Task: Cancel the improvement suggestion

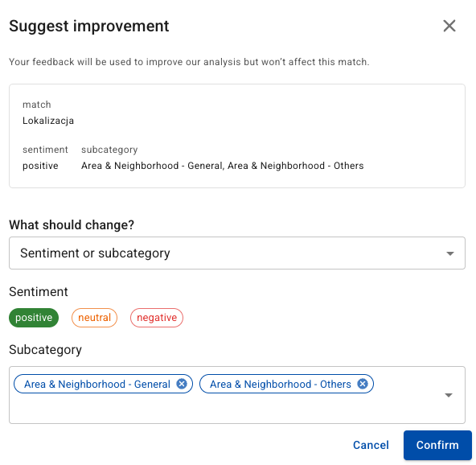Action: [x=371, y=445]
